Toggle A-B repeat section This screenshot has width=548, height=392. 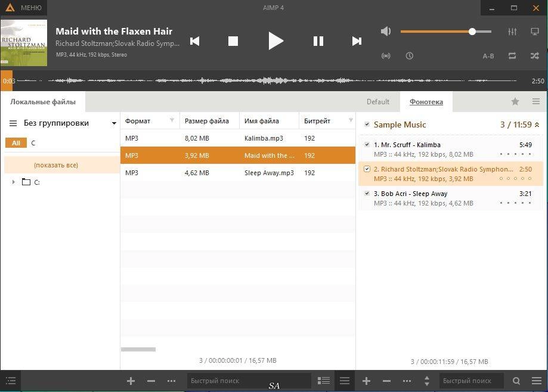(488, 56)
